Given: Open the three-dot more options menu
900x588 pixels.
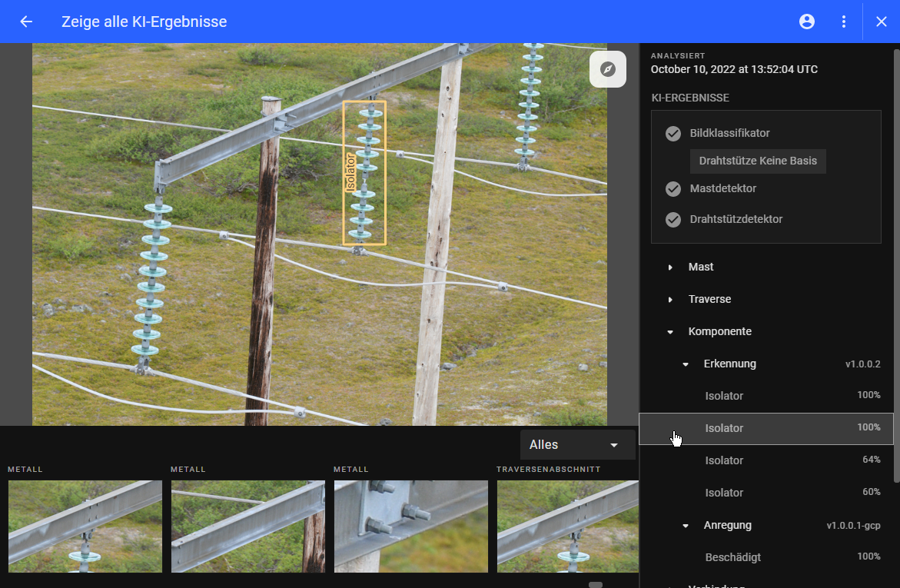Looking at the screenshot, I should 844,22.
